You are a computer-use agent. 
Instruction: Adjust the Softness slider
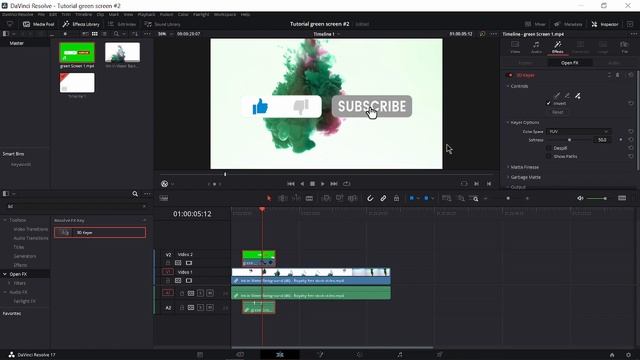pos(569,140)
